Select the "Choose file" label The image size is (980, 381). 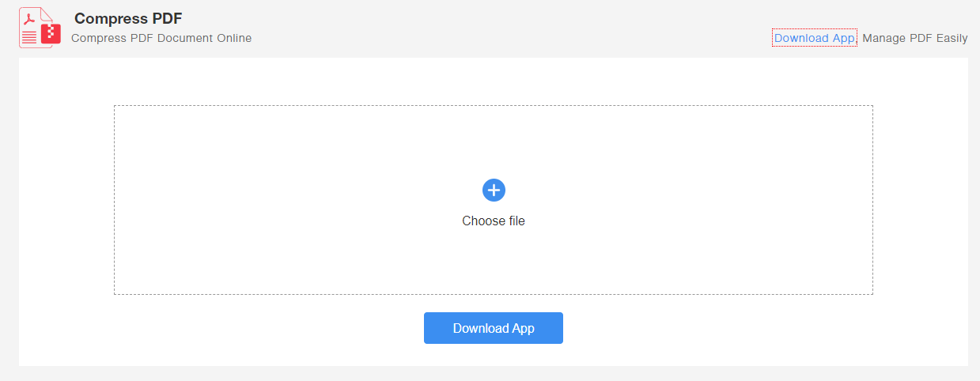[494, 221]
